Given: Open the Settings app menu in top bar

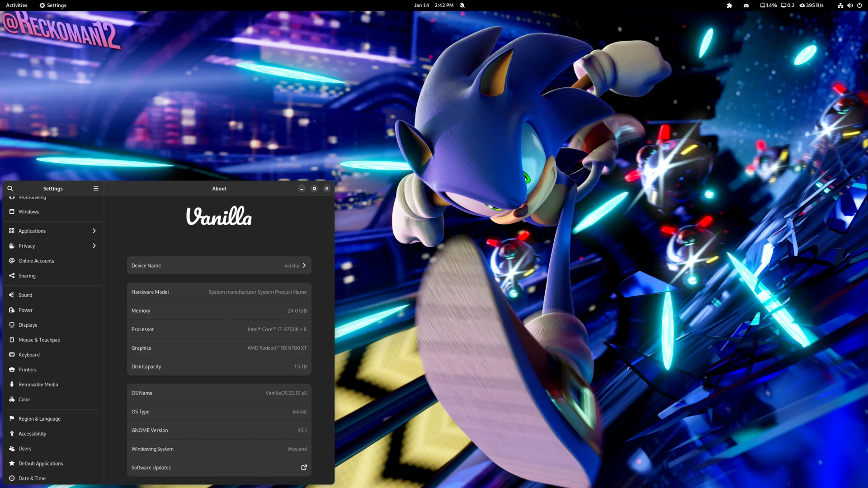Looking at the screenshot, I should pyautogui.click(x=53, y=5).
